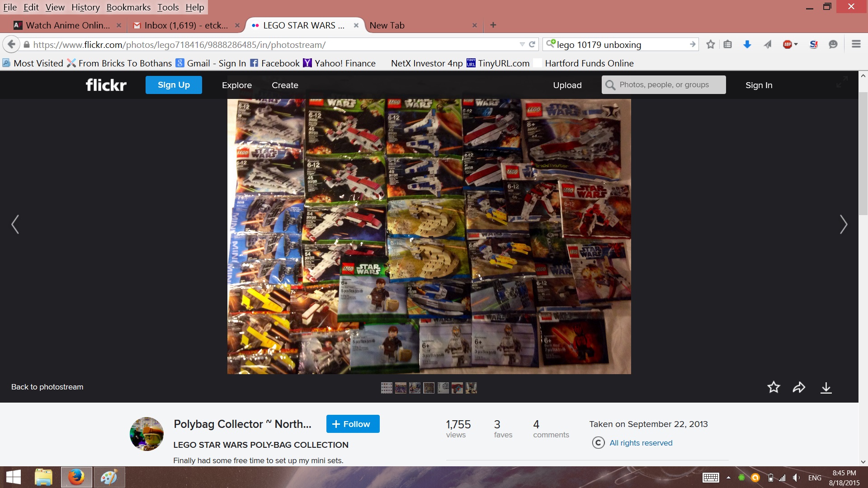The height and width of the screenshot is (488, 868).
Task: Go to the next photo with the right chevron
Action: pyautogui.click(x=843, y=224)
